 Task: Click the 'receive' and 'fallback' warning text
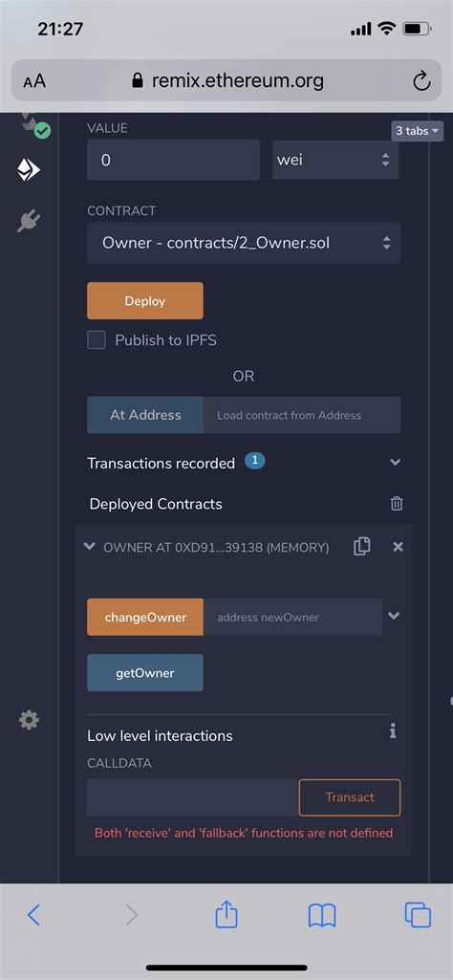[244, 833]
